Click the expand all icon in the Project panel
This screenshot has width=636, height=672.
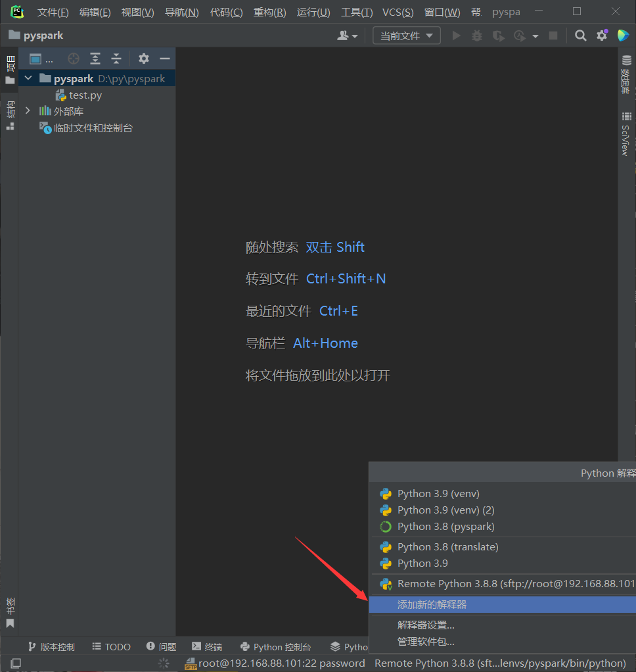[x=95, y=59]
